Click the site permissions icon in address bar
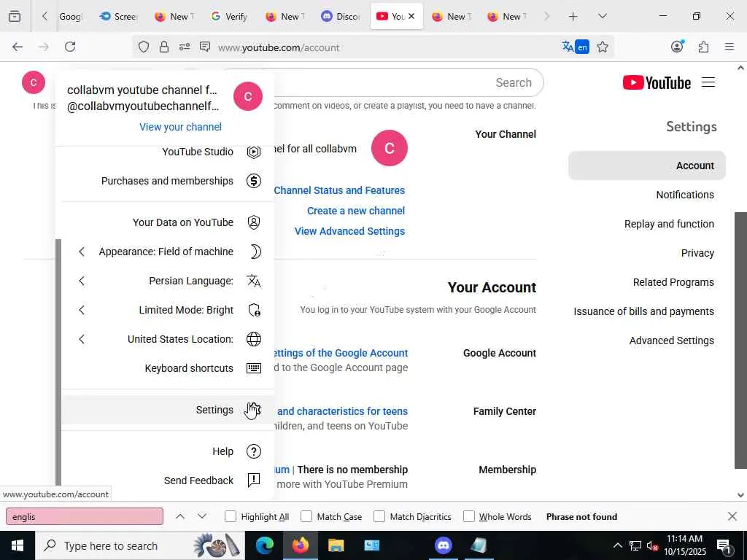Viewport: 747px width, 560px height. [185, 47]
